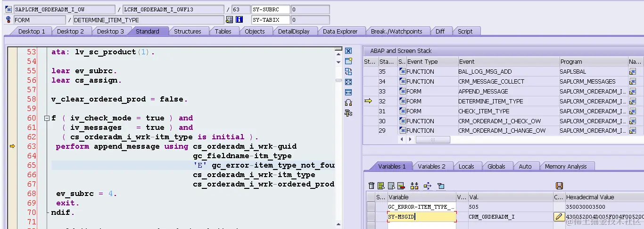
Task: Click the full screen tool icon
Action: pos(348,82)
